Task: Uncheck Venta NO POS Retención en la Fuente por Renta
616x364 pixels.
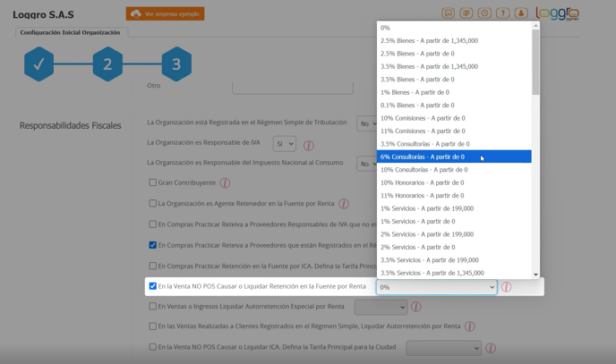Action: pyautogui.click(x=153, y=286)
